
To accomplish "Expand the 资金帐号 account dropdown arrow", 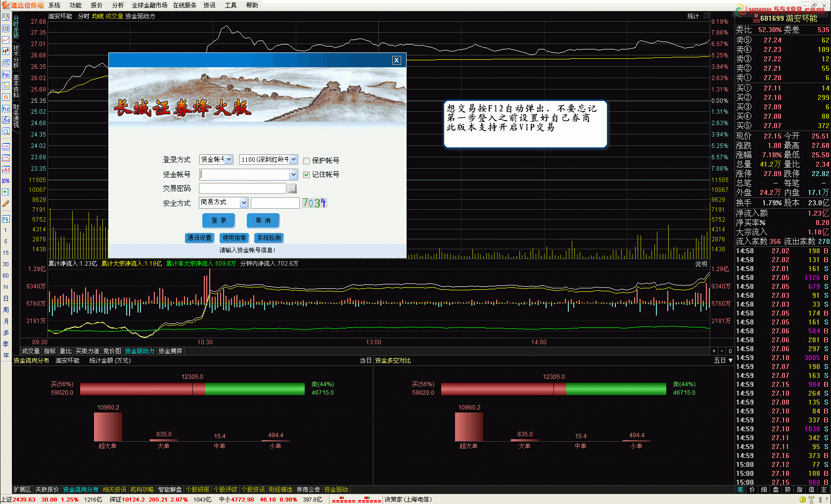I will click(293, 175).
